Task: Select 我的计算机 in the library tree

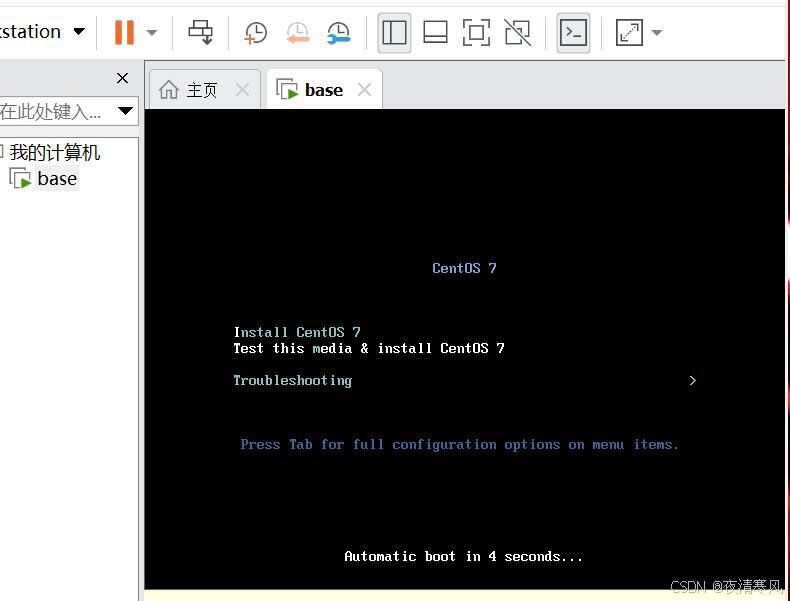Action: click(54, 152)
